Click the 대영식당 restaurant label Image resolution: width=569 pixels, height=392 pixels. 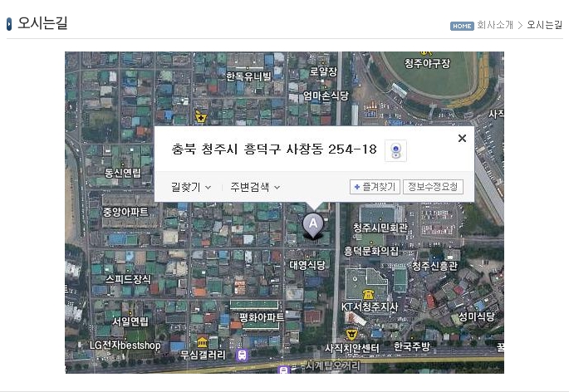click(307, 265)
